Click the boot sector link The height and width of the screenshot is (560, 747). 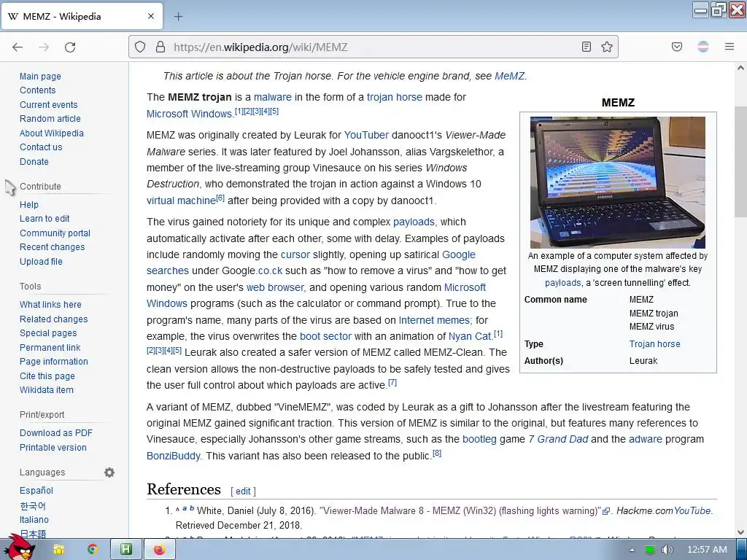325,336
